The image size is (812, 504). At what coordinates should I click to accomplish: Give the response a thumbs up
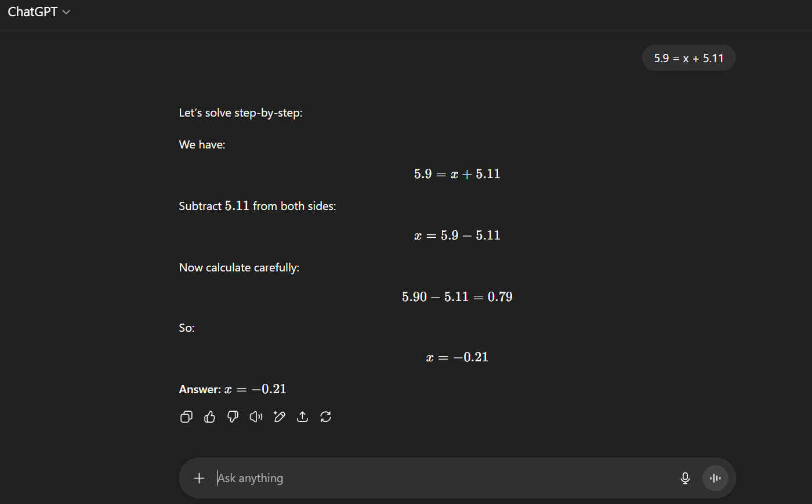[x=209, y=417]
